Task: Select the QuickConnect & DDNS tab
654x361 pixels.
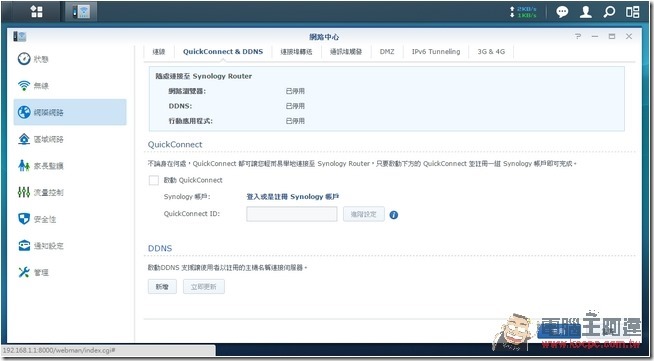Action: pyautogui.click(x=223, y=52)
